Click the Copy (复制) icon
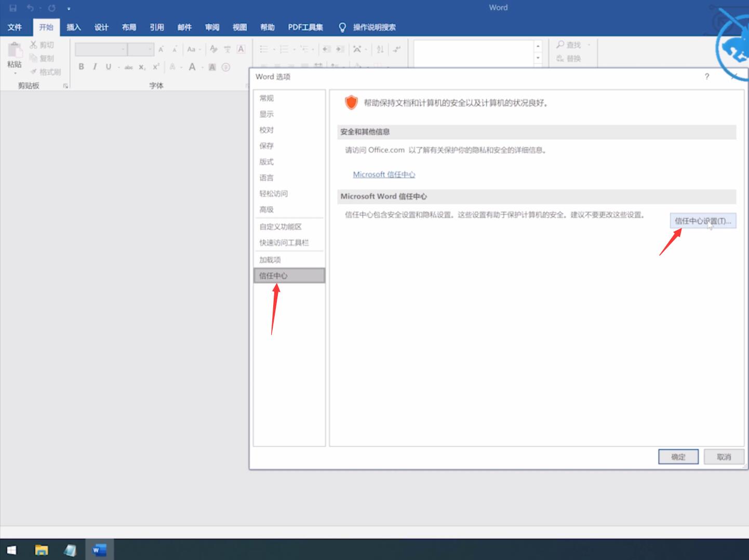 (x=34, y=58)
